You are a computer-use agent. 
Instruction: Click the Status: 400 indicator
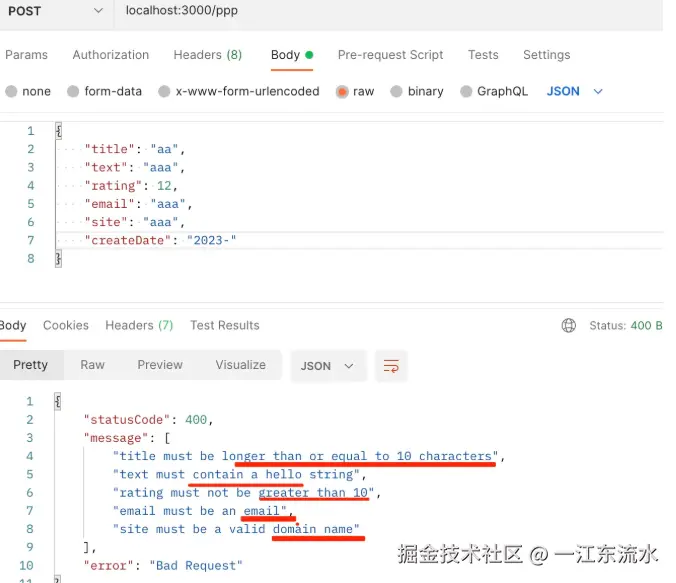coord(626,326)
